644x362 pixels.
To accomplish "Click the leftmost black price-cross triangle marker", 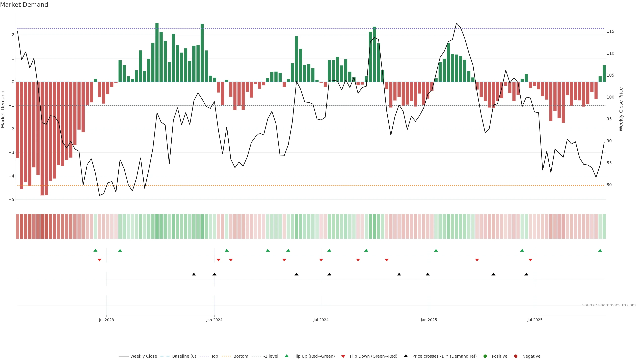I will (x=194, y=274).
